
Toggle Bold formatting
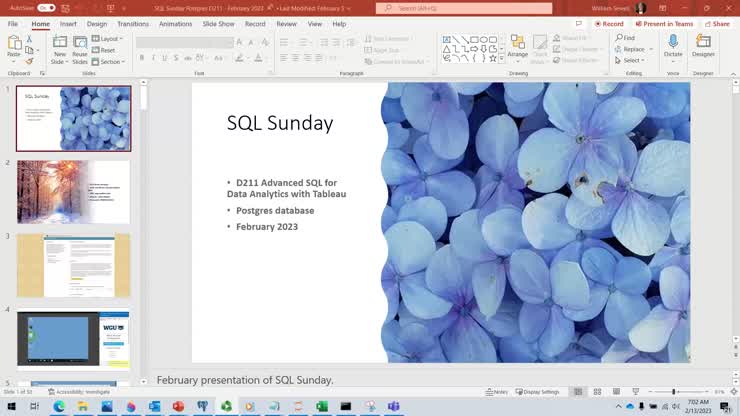point(142,58)
